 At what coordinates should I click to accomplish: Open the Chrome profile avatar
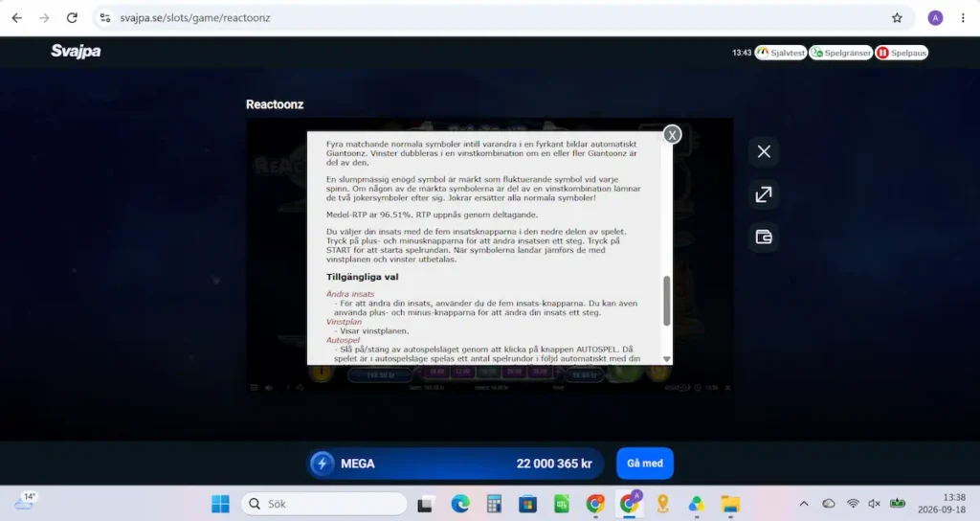tap(935, 18)
